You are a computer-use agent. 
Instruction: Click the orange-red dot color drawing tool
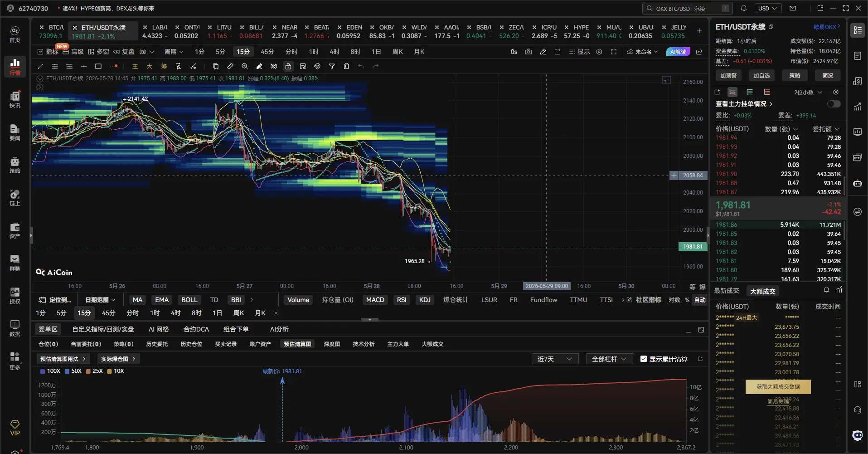[x=114, y=66]
